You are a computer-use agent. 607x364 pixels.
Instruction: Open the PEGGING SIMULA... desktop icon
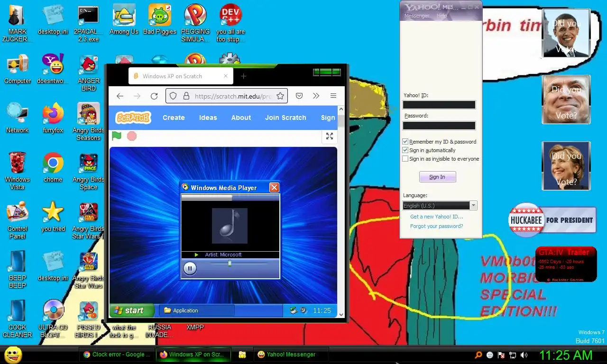point(195,22)
